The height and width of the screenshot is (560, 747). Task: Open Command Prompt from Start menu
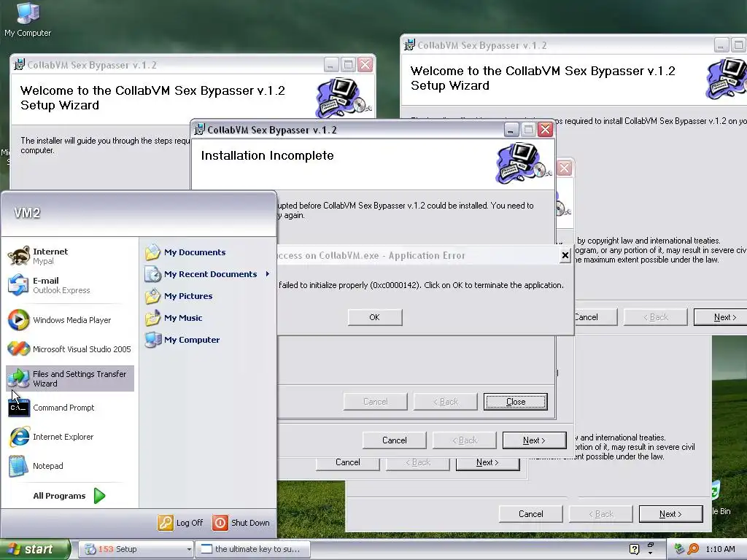click(70, 408)
